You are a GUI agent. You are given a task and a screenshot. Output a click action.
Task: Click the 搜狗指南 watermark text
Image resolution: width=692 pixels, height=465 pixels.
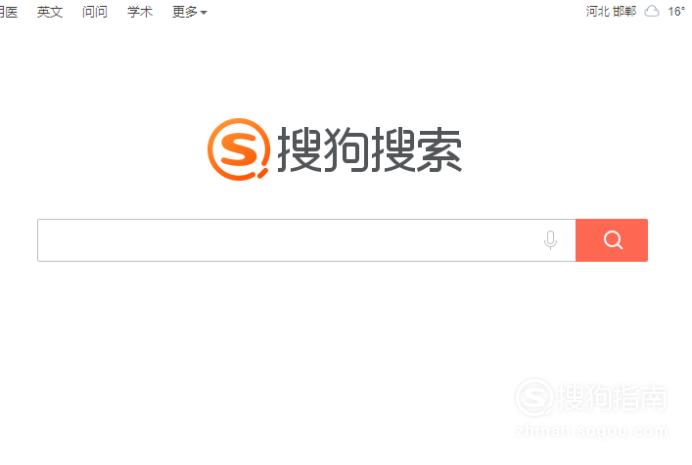(x=612, y=397)
